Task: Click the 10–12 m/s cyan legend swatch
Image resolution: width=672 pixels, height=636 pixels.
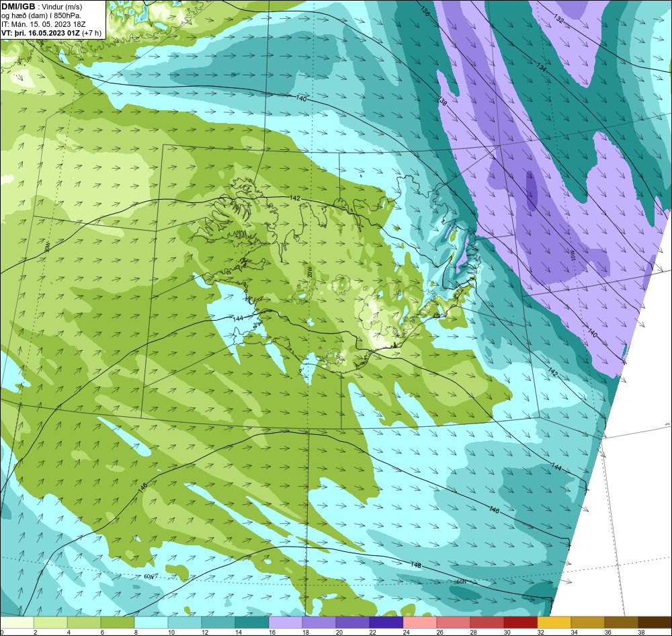Action: (x=185, y=623)
